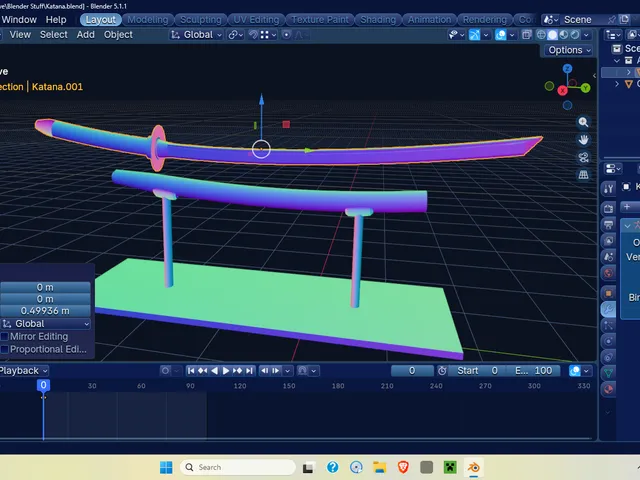Click the End frame field 100

tap(532, 371)
